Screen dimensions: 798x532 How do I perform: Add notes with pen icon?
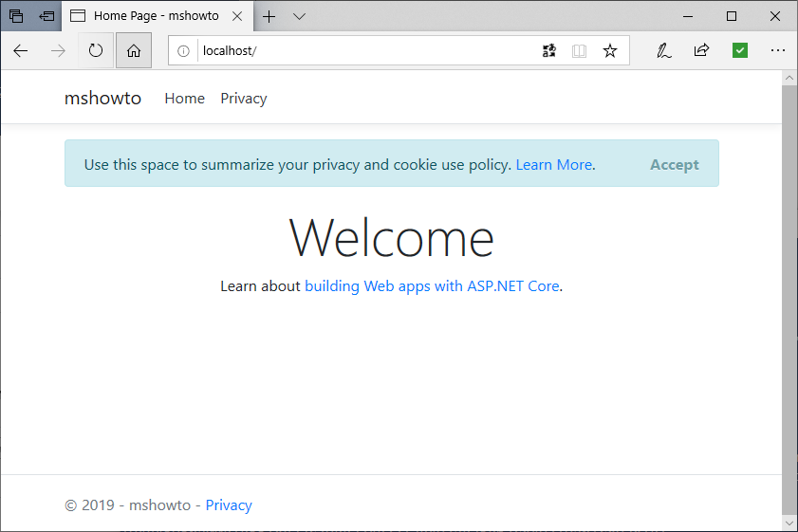point(663,50)
